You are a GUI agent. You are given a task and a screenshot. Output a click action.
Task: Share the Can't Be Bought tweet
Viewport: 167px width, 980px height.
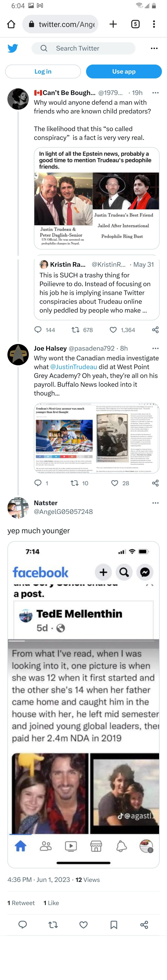click(x=155, y=330)
